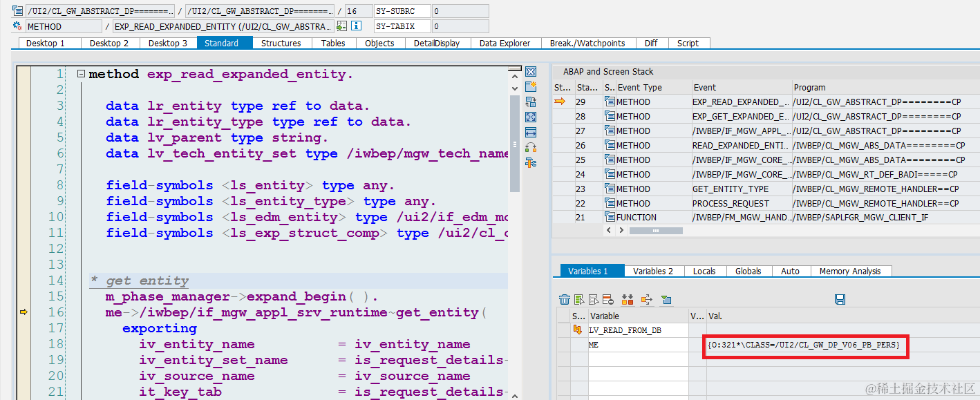Click the second gray list icon in variables toolbar

pos(594,299)
